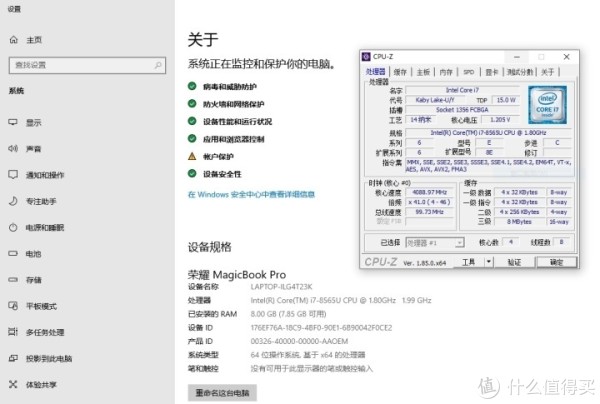Open the Shared experiences (体验共享) icon
This screenshot has height=404, width=600.
pyautogui.click(x=13, y=384)
